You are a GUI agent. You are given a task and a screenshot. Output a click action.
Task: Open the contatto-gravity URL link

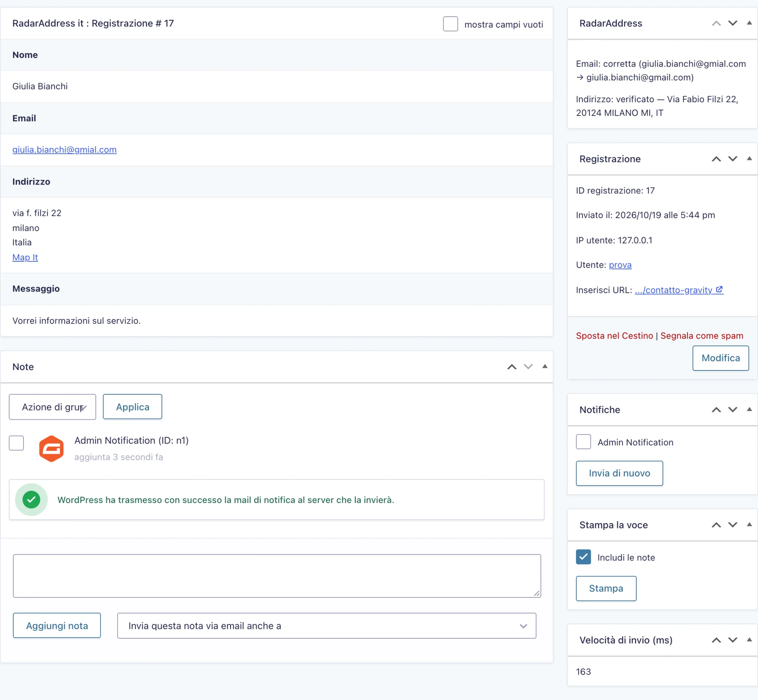(679, 290)
